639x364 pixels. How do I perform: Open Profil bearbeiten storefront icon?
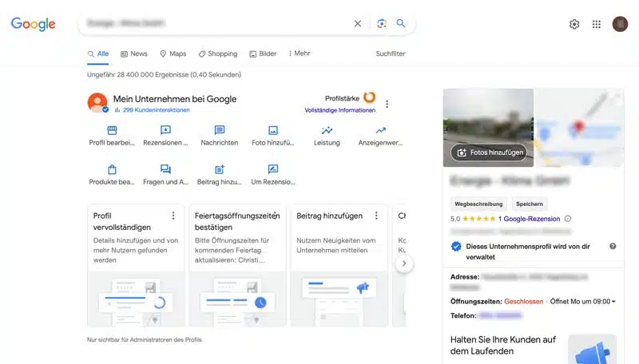[x=112, y=130]
